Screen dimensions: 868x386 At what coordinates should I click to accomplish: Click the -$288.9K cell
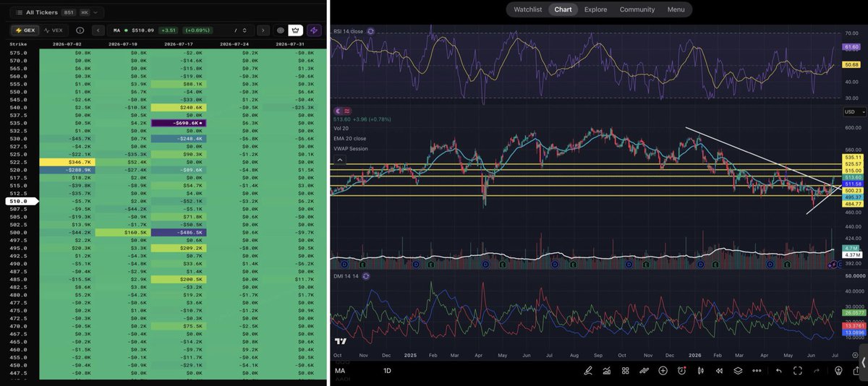tap(66, 170)
